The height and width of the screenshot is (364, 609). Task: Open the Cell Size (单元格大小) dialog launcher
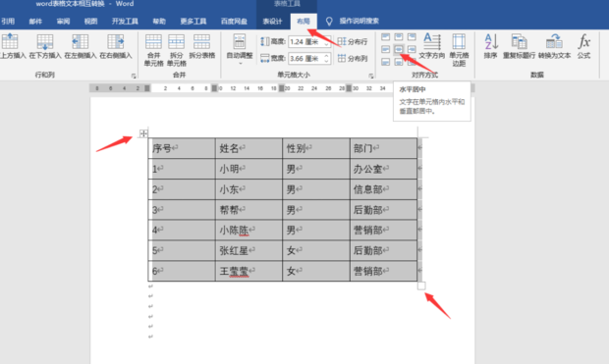371,76
